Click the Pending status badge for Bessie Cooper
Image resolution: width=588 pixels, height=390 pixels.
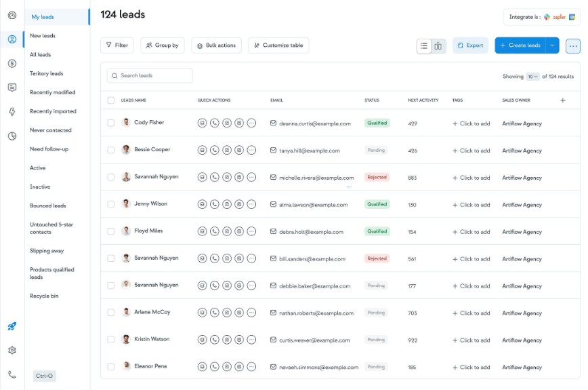(376, 150)
